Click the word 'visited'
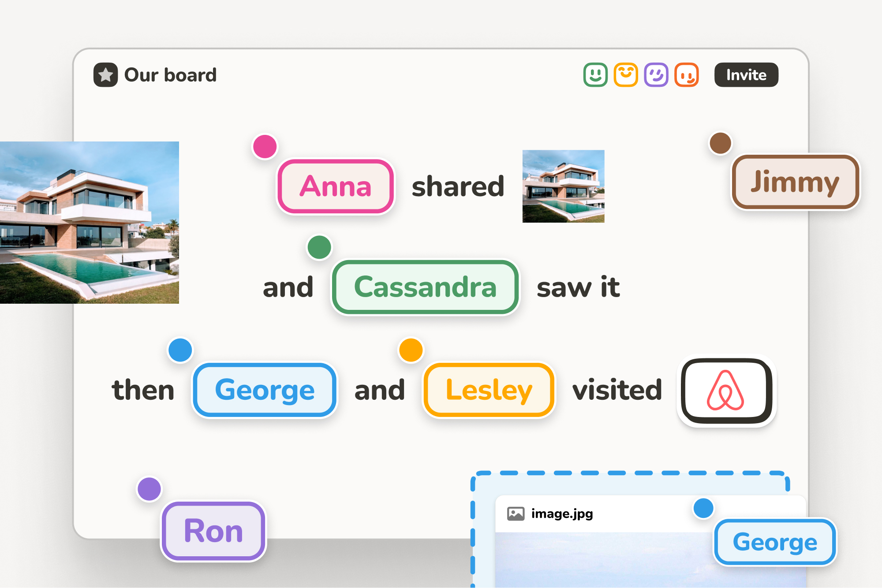 click(617, 390)
